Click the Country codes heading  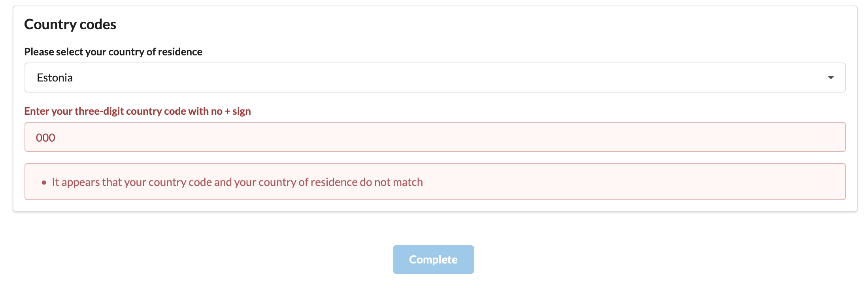(70, 24)
